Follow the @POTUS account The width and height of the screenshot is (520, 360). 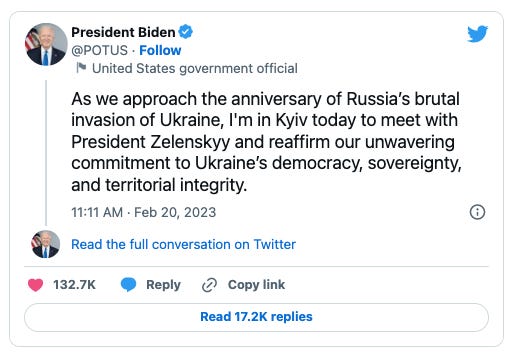[x=160, y=50]
